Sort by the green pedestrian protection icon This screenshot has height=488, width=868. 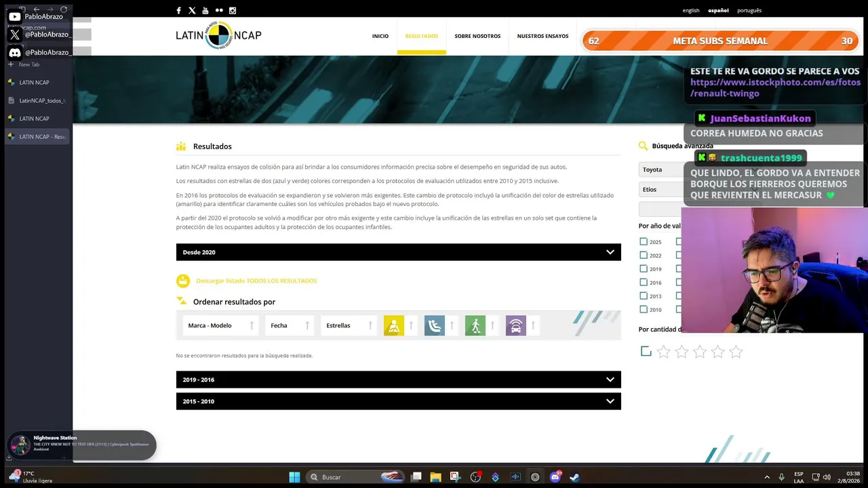pyautogui.click(x=475, y=325)
